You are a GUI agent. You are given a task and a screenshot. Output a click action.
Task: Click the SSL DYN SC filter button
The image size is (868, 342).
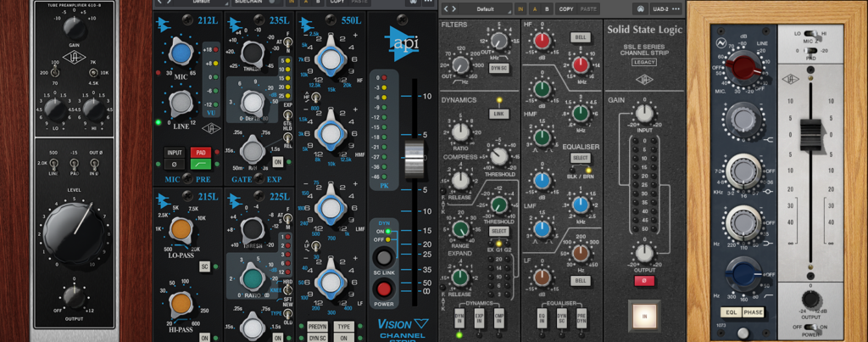[498, 68]
